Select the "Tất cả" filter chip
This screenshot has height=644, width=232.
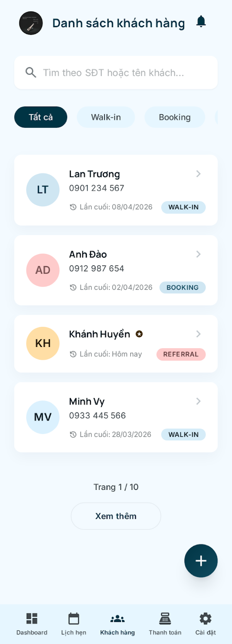click(41, 117)
